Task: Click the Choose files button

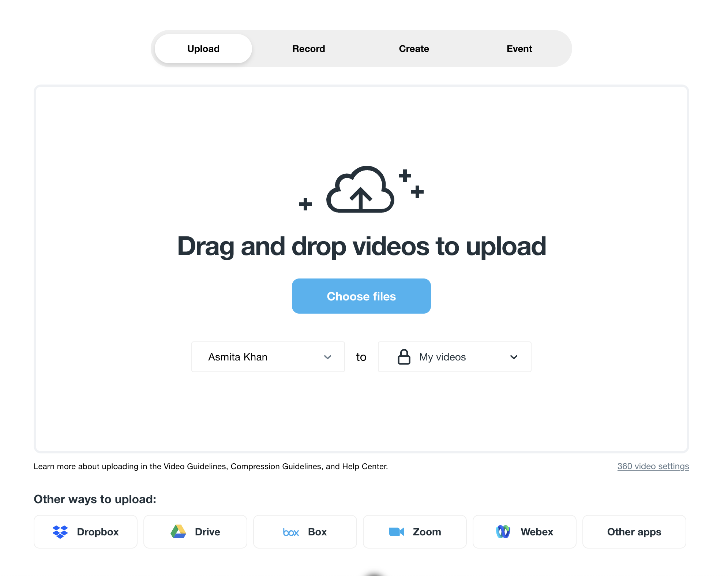Action: click(x=361, y=296)
